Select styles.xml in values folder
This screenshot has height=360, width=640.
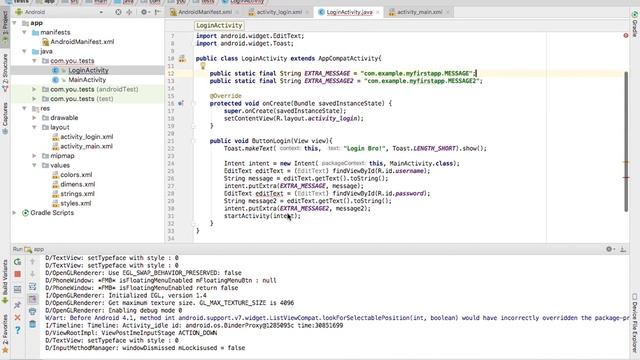[76, 203]
